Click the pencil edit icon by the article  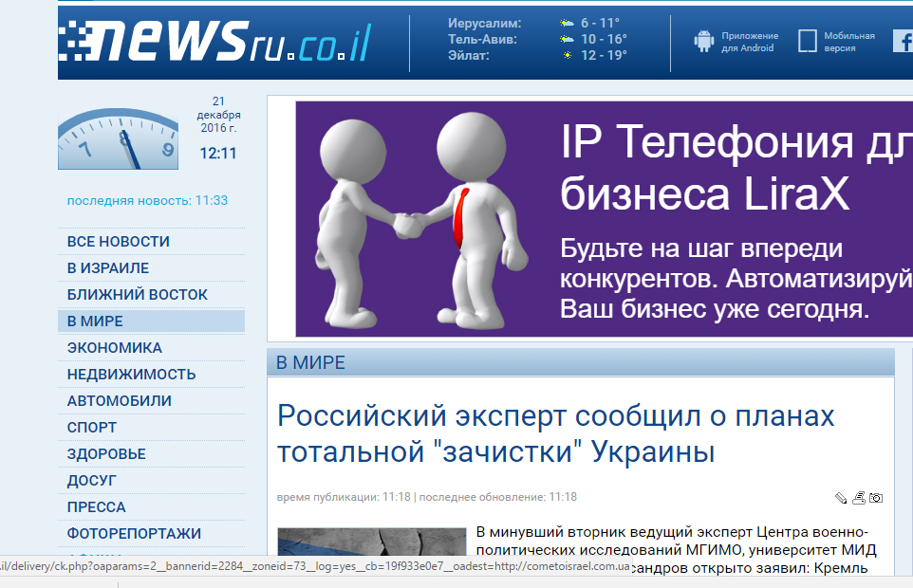841,498
